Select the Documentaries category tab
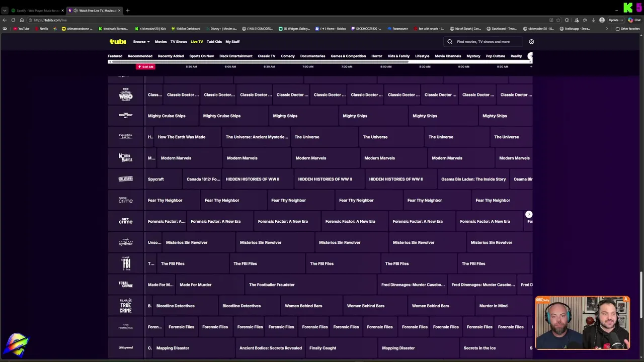The width and height of the screenshot is (644, 362). tap(312, 56)
